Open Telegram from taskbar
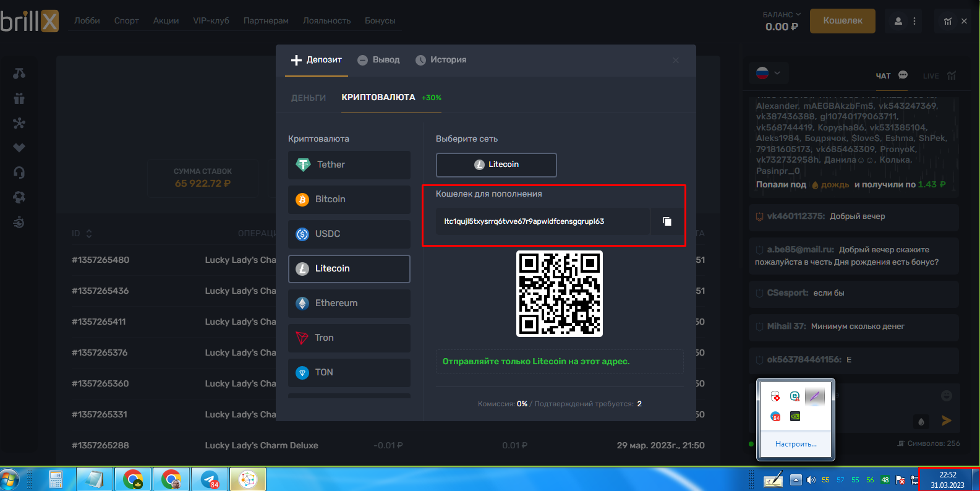The width and height of the screenshot is (980, 491). click(x=210, y=480)
